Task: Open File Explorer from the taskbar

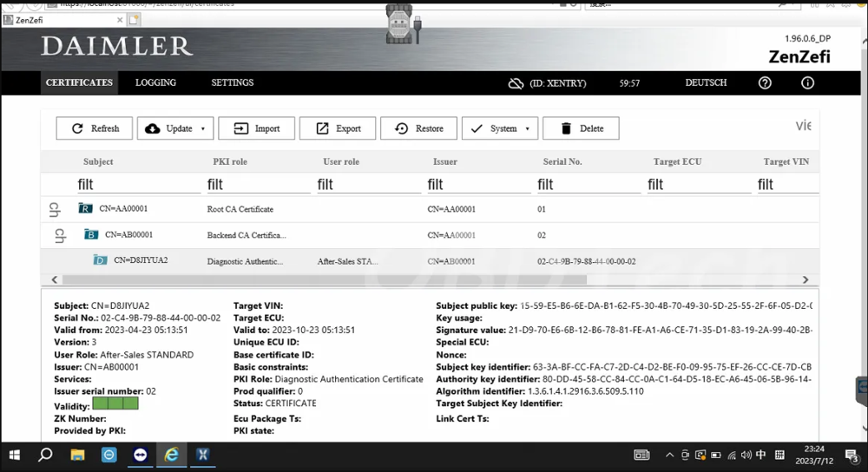Action: (x=77, y=455)
